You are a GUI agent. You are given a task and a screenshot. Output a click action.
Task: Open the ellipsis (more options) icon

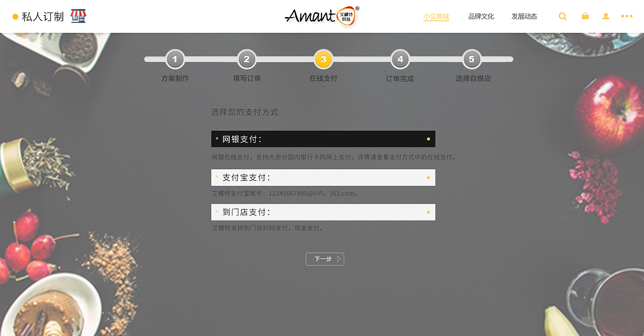pyautogui.click(x=626, y=16)
